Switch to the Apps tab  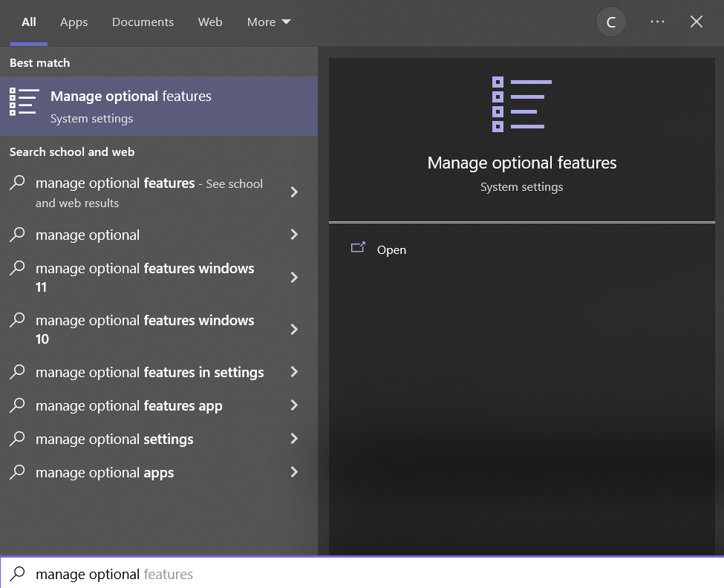(74, 22)
